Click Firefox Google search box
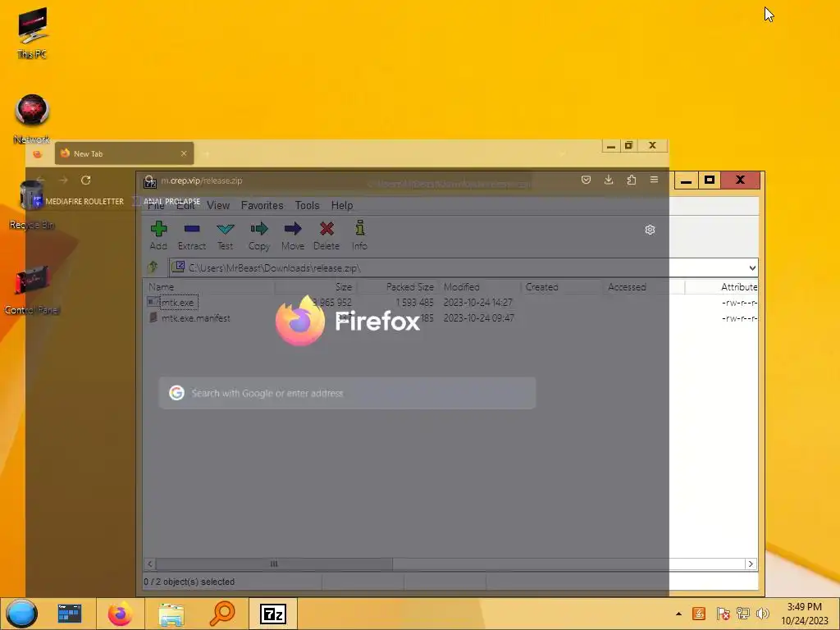The image size is (840, 630). point(348,393)
